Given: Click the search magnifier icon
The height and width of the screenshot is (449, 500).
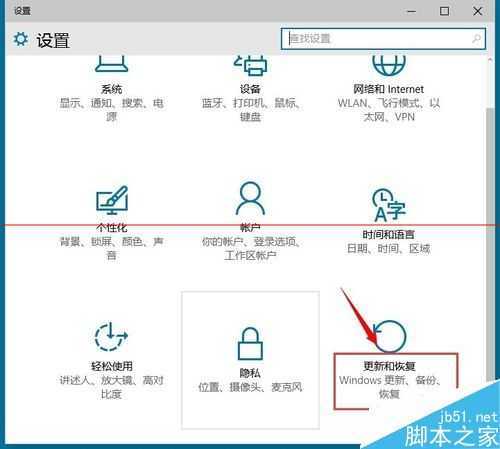Looking at the screenshot, I should pos(477,39).
